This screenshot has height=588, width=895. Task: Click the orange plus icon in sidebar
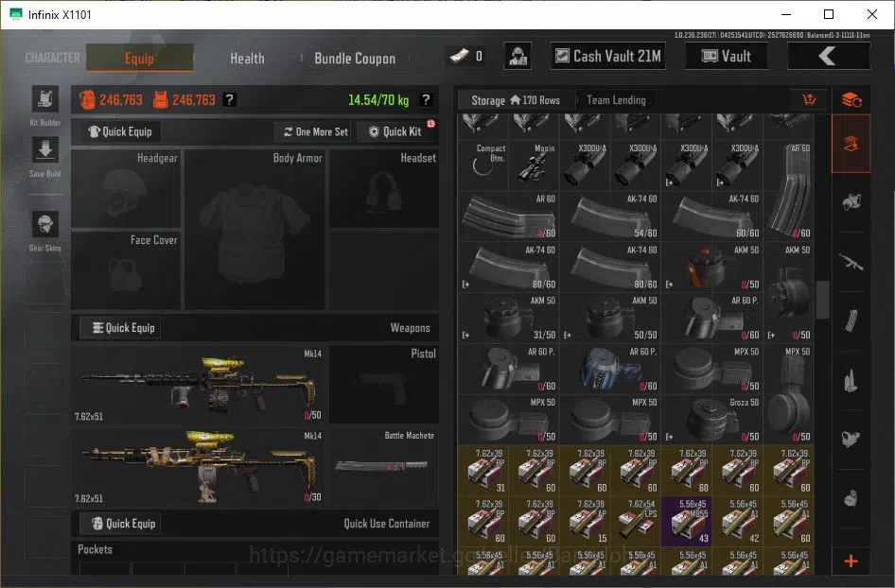coord(851,562)
